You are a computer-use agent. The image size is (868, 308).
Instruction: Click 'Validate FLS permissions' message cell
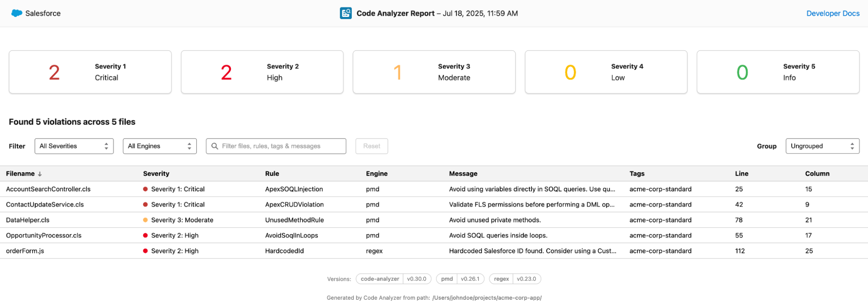tap(531, 205)
